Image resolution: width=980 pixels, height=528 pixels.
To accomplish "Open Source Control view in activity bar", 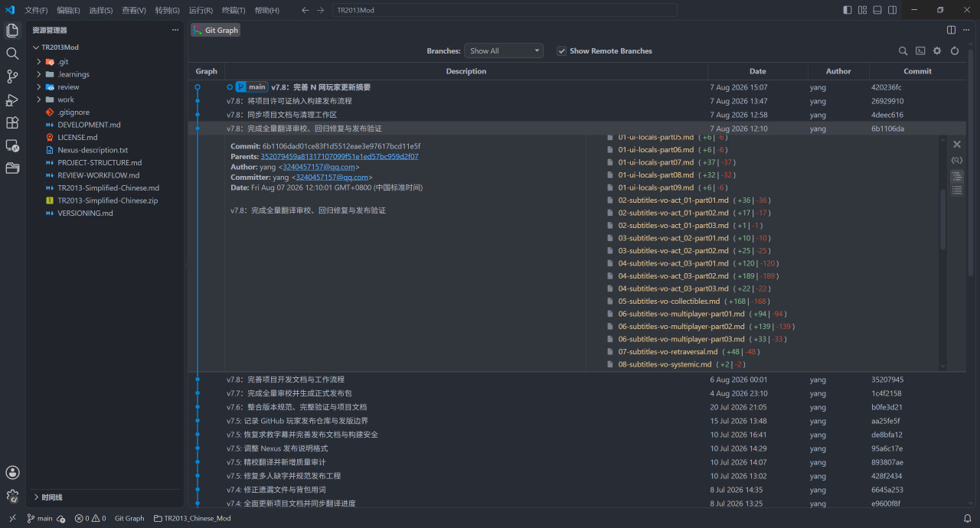I will point(12,77).
